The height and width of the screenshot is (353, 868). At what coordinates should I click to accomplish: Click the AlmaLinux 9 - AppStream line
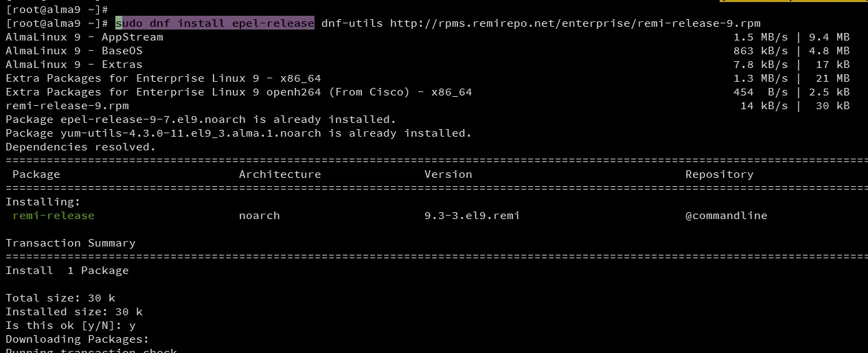coord(84,37)
